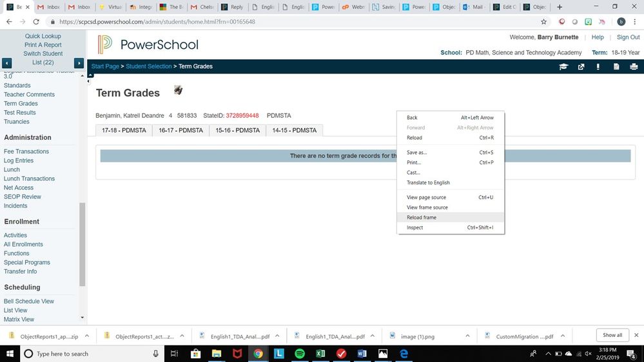This screenshot has height=362, width=644.
Task: Expand options for ObjectReports1_ap zip download
Action: (x=86, y=336)
